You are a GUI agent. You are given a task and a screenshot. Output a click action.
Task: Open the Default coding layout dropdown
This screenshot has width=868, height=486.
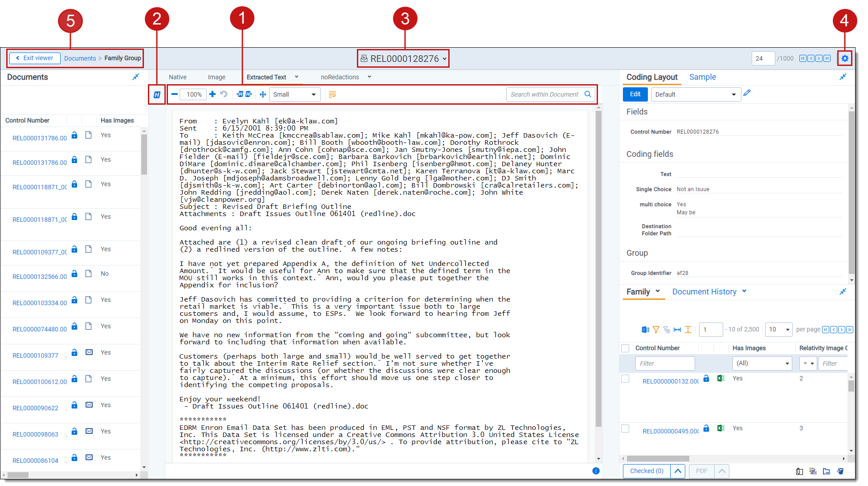coord(696,94)
